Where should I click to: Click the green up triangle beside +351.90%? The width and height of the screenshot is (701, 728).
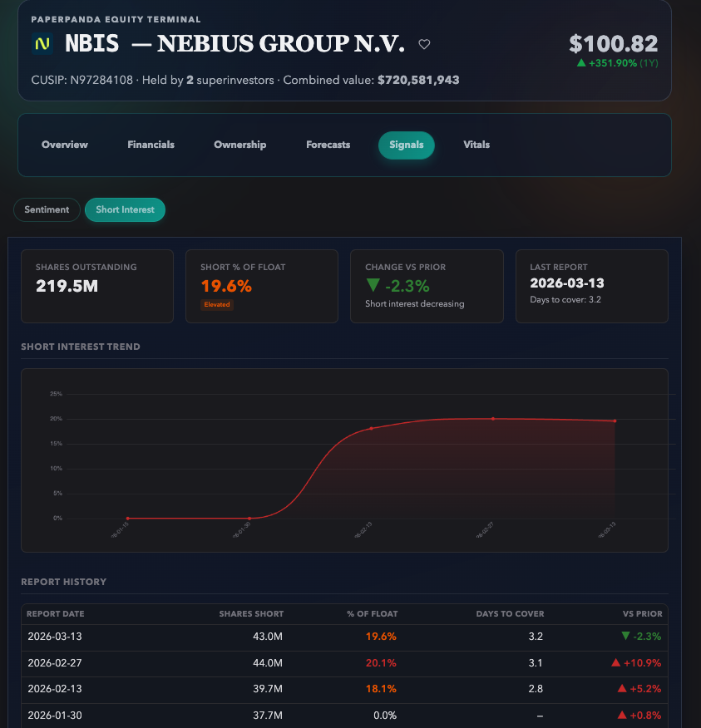tap(581, 62)
